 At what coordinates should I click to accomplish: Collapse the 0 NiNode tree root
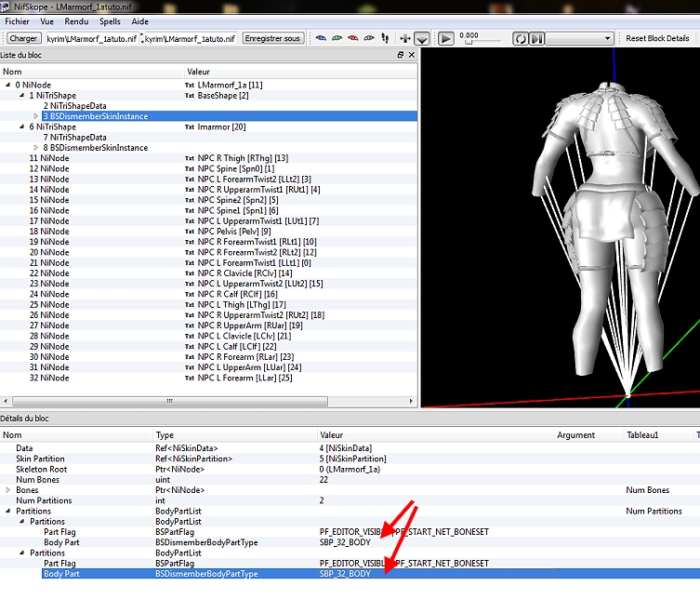pos(7,85)
